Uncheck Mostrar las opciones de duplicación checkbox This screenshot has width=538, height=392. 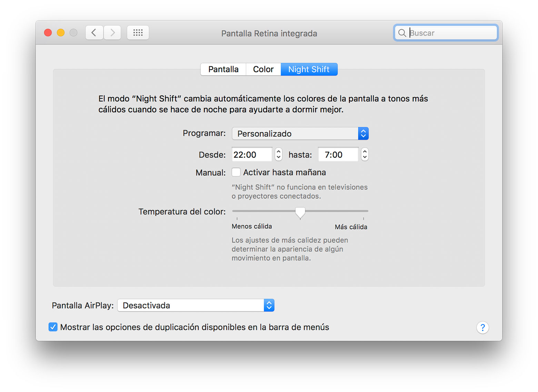(53, 327)
